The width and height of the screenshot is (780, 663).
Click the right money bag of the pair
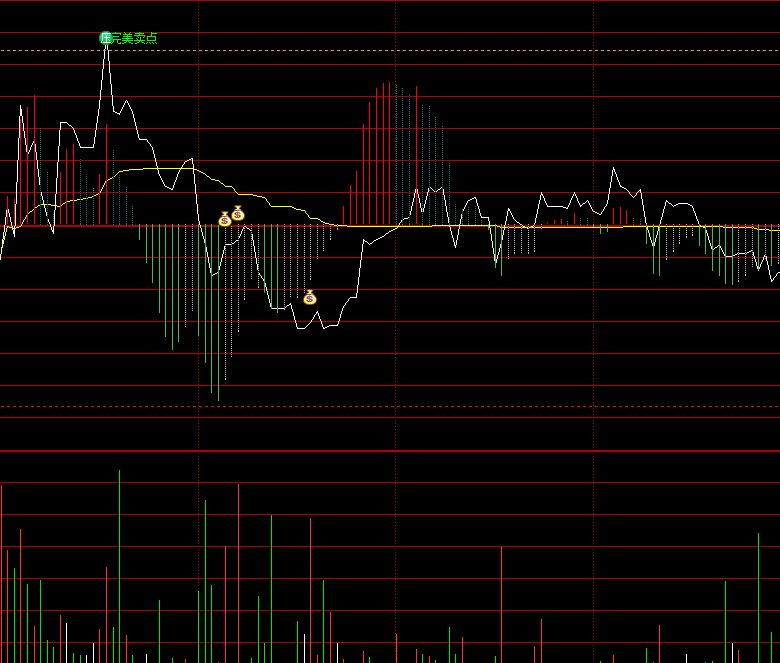pos(238,213)
